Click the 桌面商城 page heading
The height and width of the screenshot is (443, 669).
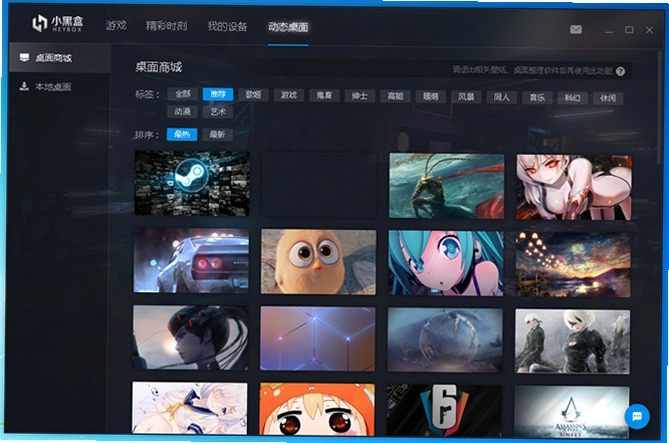[159, 67]
